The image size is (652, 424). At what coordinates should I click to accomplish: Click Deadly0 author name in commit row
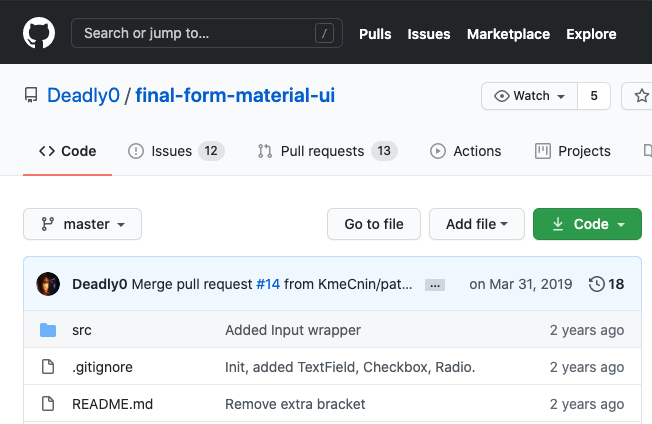pos(100,284)
